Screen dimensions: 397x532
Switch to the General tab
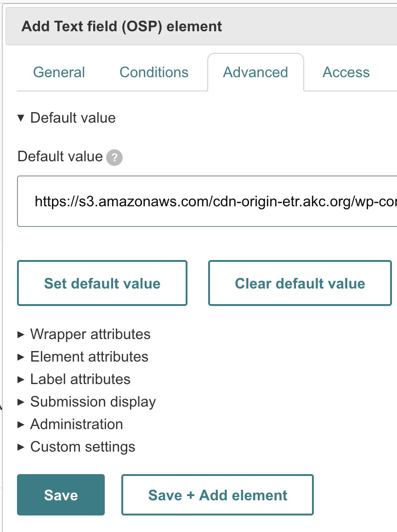click(x=59, y=72)
